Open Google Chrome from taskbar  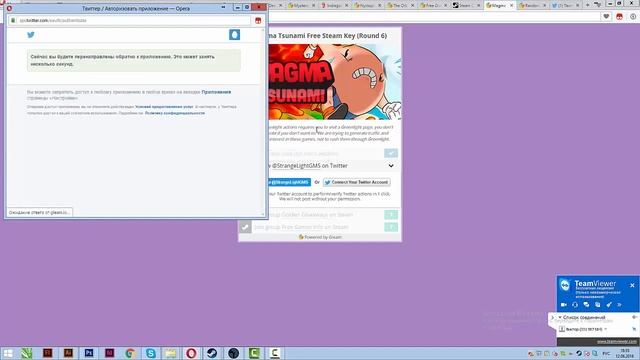130,353
